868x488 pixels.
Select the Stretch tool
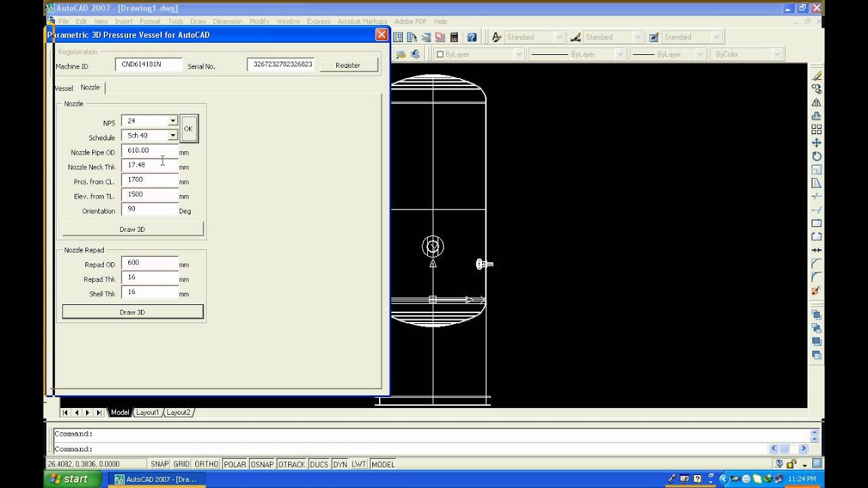click(x=816, y=183)
